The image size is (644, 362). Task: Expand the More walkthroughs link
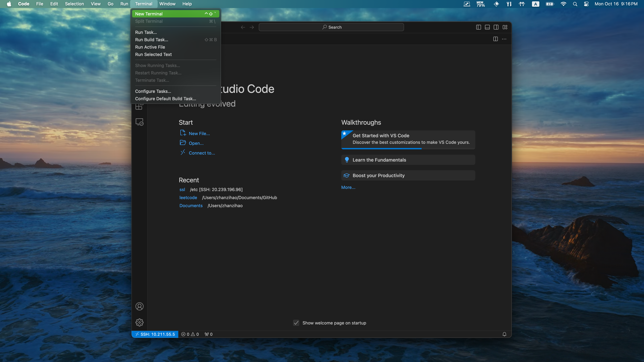[348, 187]
